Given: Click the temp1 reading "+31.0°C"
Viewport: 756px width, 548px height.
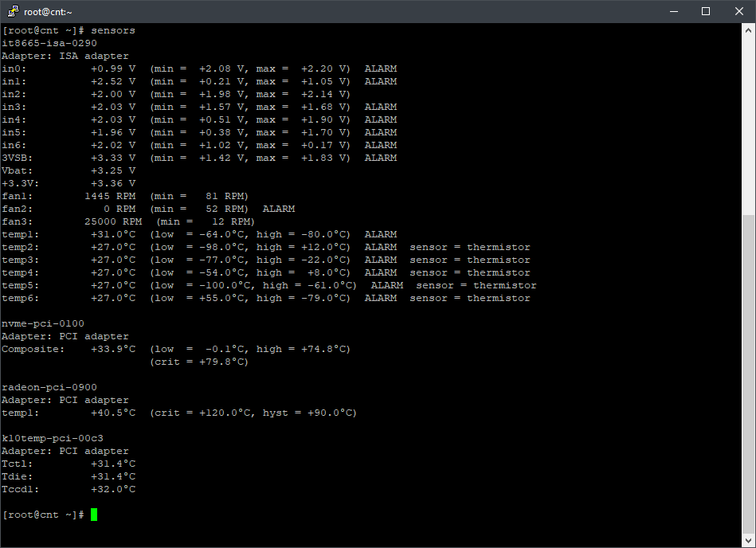Looking at the screenshot, I should click(113, 235).
